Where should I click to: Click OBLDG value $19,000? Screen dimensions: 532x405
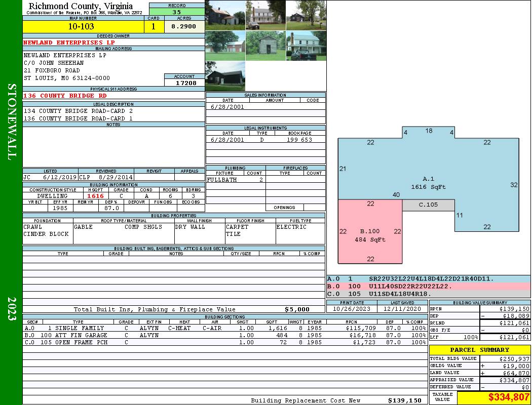516,366
